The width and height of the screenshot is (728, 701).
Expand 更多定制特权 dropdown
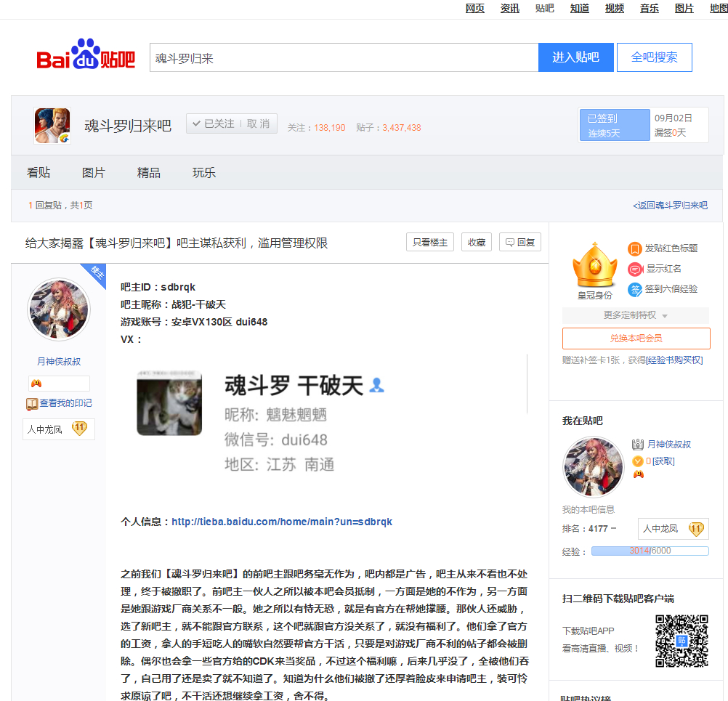tap(635, 315)
